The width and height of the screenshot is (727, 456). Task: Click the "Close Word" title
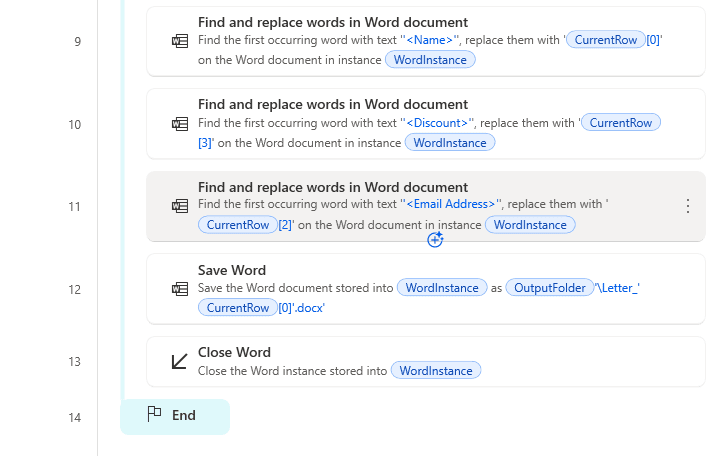point(234,352)
